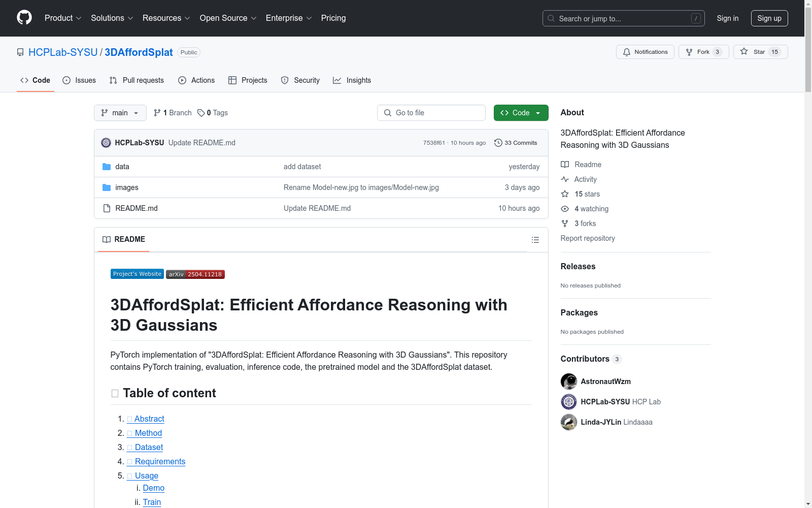
Task: Open 'Rename Model-new.jpg to images/Model-new.jpg' commit
Action: (x=361, y=187)
